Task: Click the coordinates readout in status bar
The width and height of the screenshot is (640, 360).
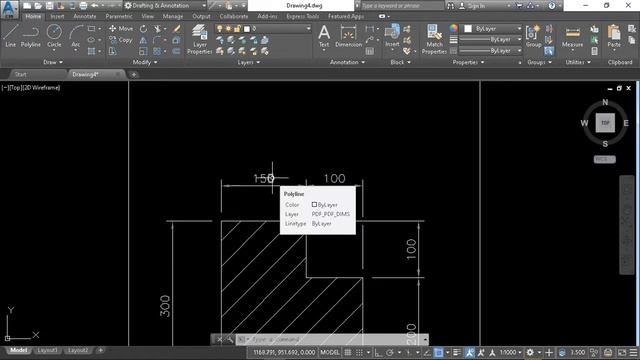Action: [x=284, y=352]
